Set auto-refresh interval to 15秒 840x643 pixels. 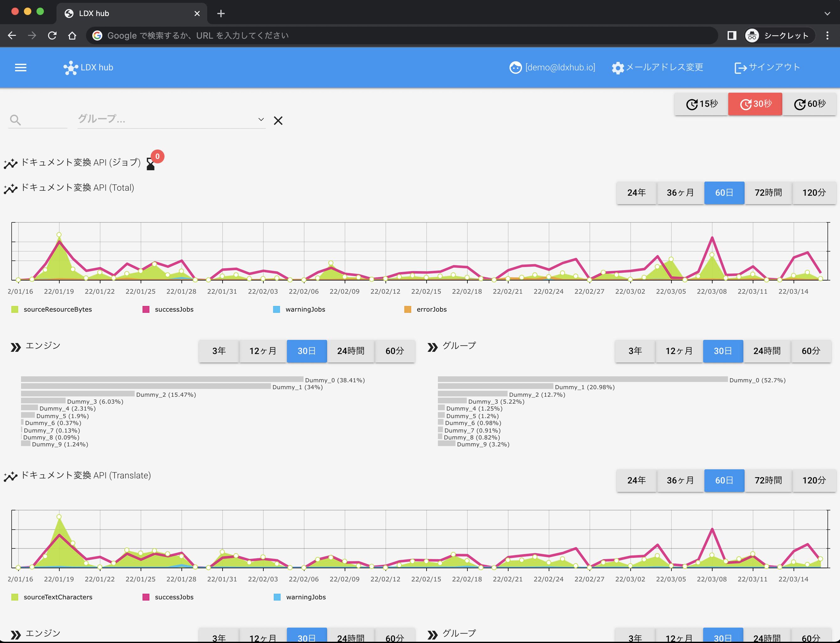click(x=701, y=104)
